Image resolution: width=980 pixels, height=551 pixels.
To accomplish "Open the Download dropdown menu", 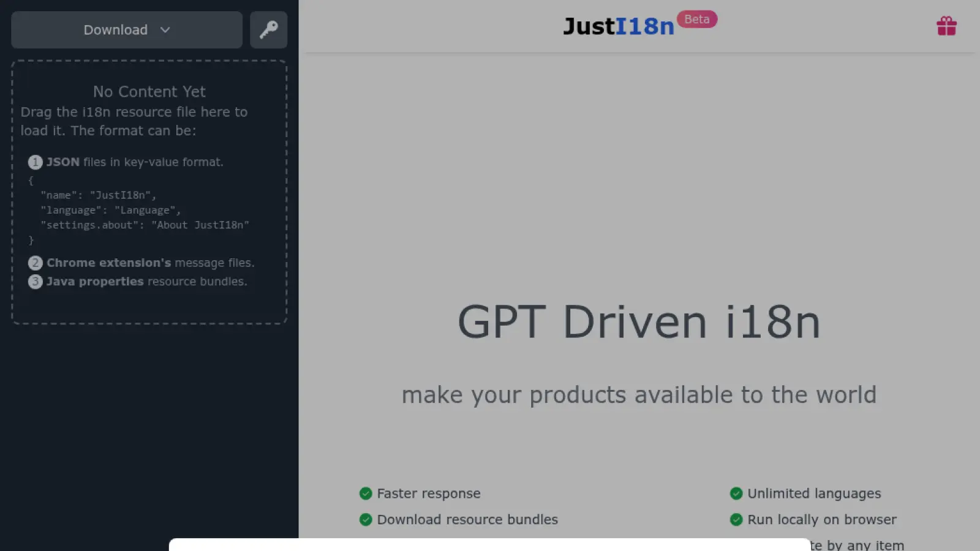I will [x=126, y=29].
